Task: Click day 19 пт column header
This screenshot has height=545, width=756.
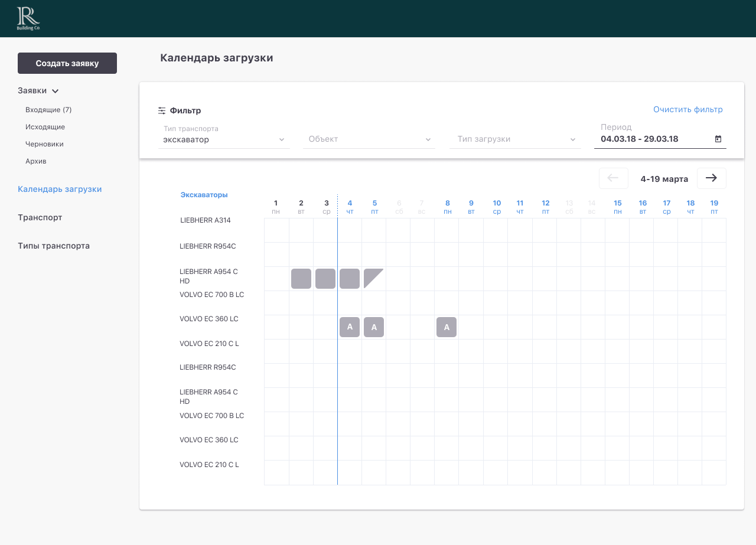Action: (x=714, y=207)
